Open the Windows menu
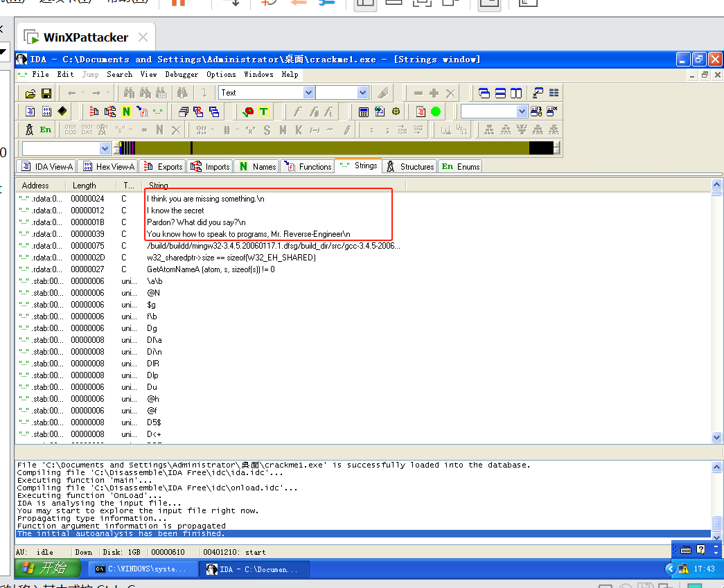This screenshot has width=724, height=588. 258,74
